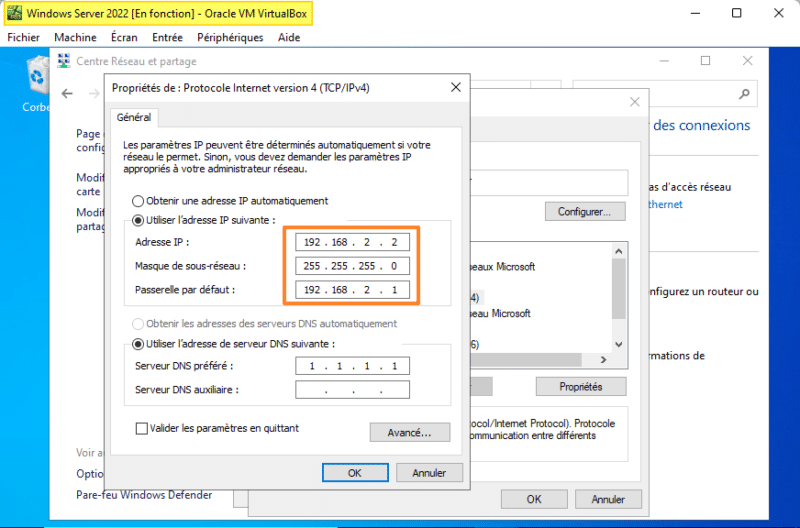Screen dimensions: 800x528
Task: Click the Masque de sous-réseau field
Action: pyautogui.click(x=352, y=266)
